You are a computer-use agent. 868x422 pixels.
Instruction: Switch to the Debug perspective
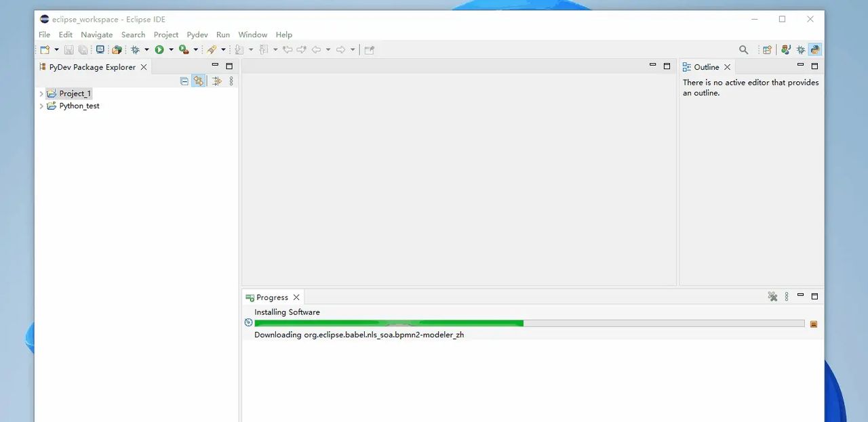coord(801,49)
